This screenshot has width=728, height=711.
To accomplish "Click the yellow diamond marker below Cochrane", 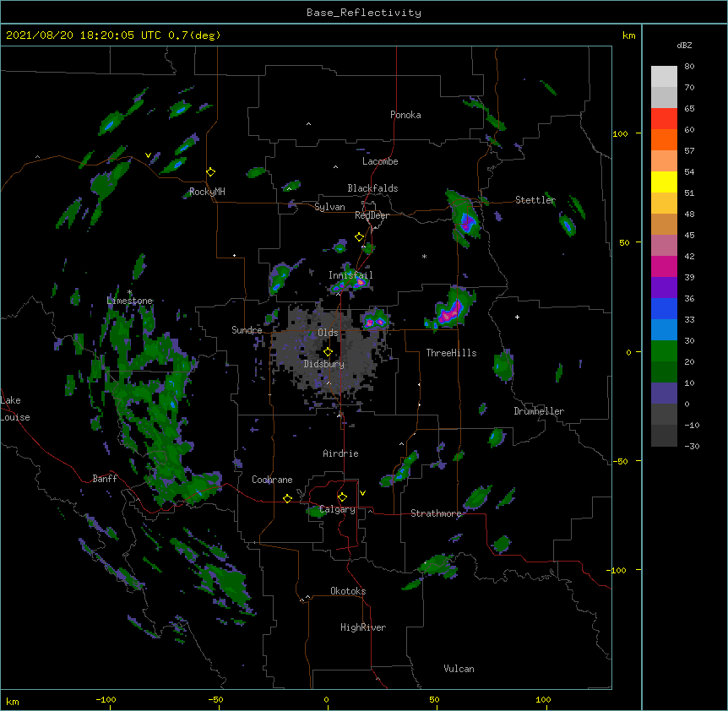I will pyautogui.click(x=287, y=498).
